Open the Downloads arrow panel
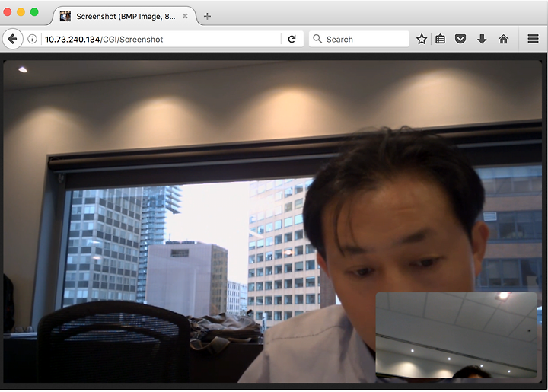This screenshot has width=548, height=392. coord(482,39)
